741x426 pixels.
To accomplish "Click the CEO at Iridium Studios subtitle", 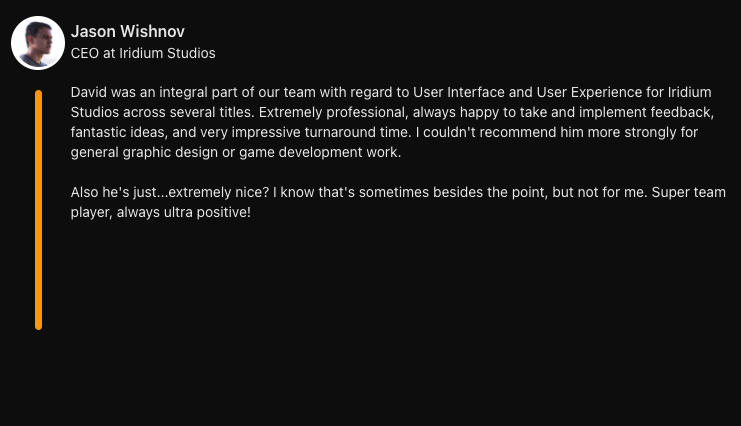I will click(143, 53).
